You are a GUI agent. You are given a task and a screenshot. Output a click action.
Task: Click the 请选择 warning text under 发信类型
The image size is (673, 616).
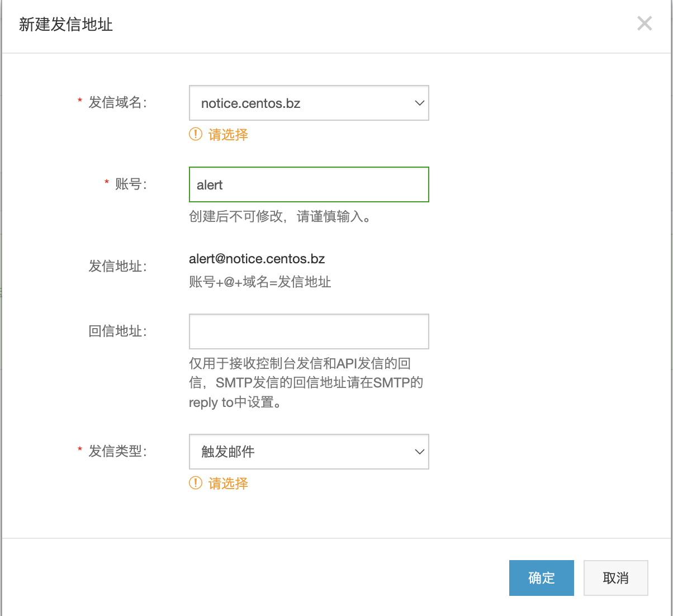coord(228,484)
